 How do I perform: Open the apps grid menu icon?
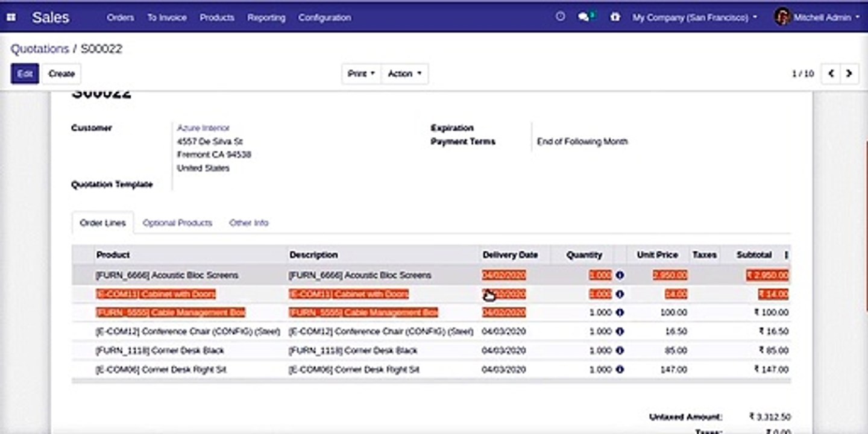click(x=11, y=17)
